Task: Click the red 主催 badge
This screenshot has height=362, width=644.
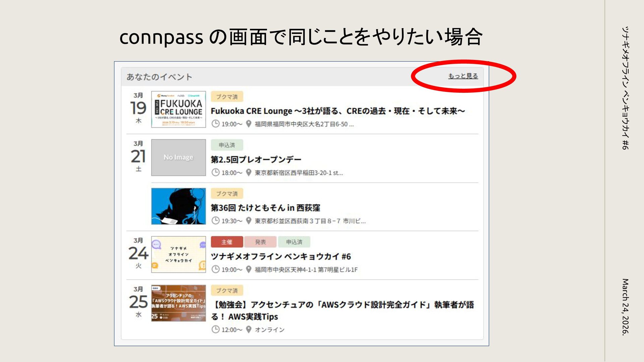Action: (227, 242)
